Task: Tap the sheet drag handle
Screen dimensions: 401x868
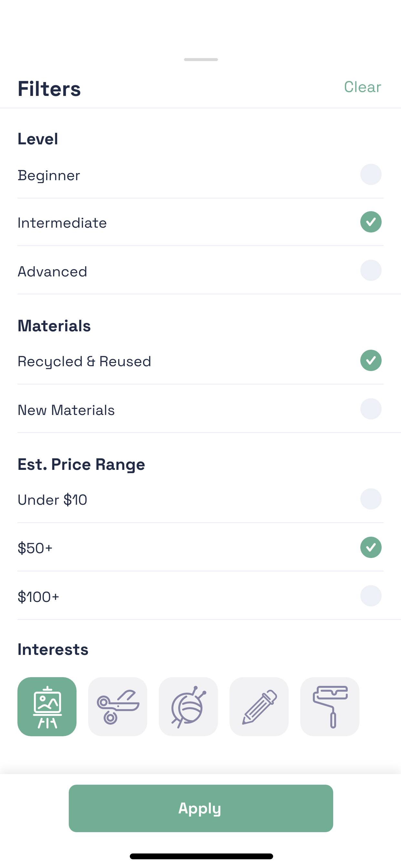Action: 201,60
